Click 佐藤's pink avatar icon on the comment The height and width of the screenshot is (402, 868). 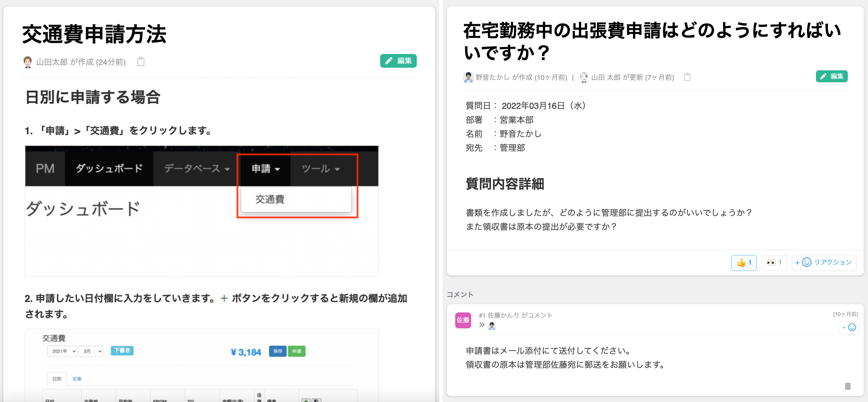pos(462,321)
